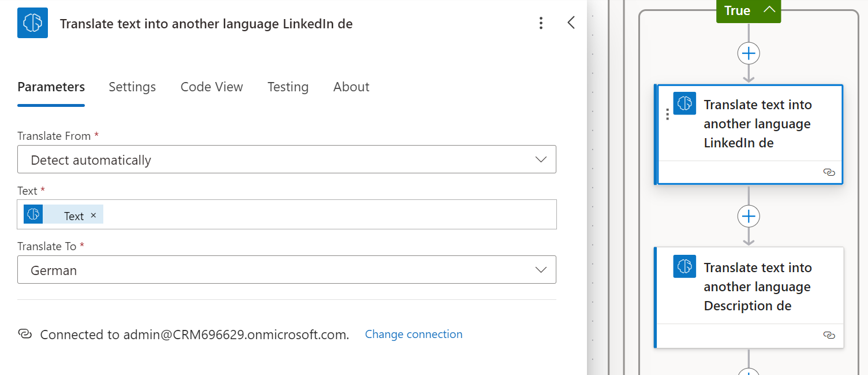Select the Translate text Description de action card
This screenshot has width=868, height=375.
tap(750, 287)
